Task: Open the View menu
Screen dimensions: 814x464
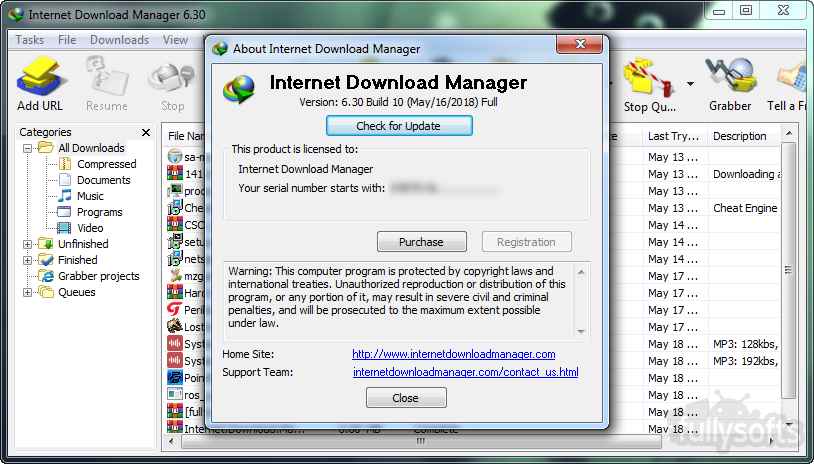Action: pos(175,40)
